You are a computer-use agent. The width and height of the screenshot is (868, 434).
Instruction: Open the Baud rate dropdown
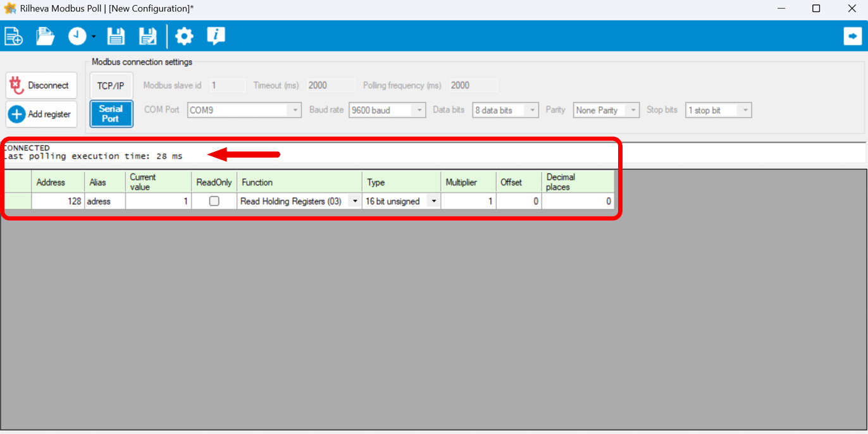point(387,110)
